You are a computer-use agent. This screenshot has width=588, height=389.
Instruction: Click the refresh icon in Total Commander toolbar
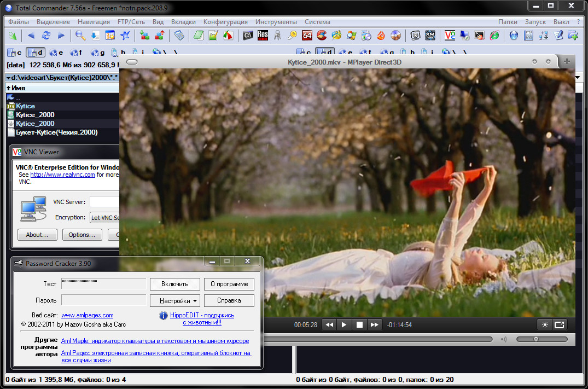(46, 36)
